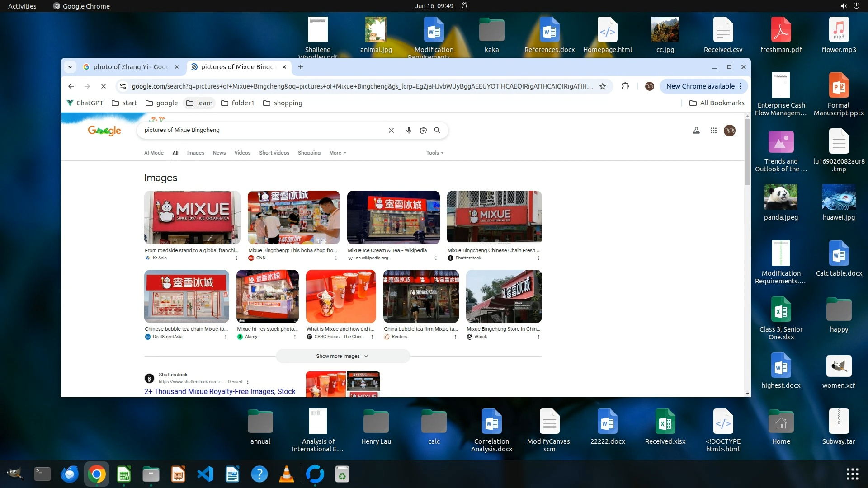The height and width of the screenshot is (488, 868).
Task: Click New Chrome available button
Action: click(700, 86)
